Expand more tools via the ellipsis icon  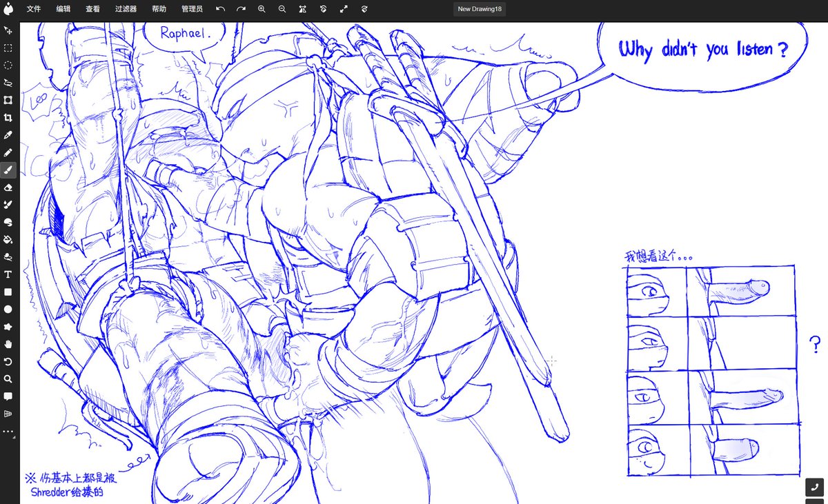pos(9,431)
